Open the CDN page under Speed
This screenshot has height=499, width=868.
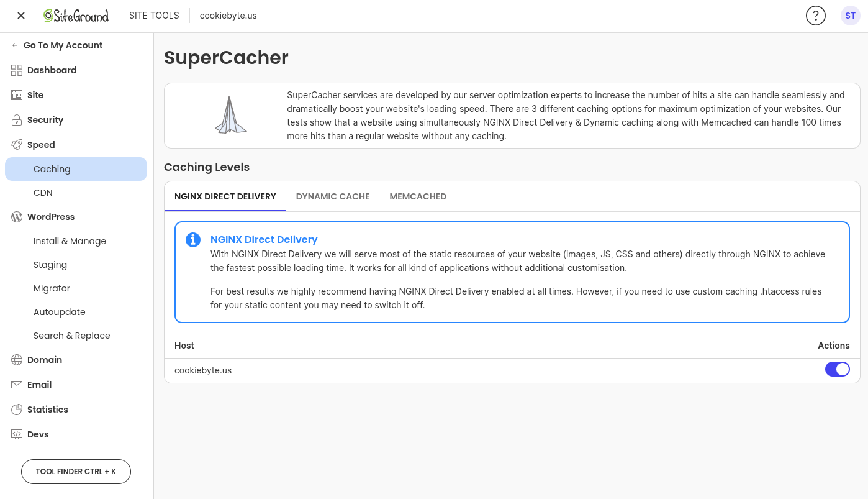pyautogui.click(x=43, y=193)
